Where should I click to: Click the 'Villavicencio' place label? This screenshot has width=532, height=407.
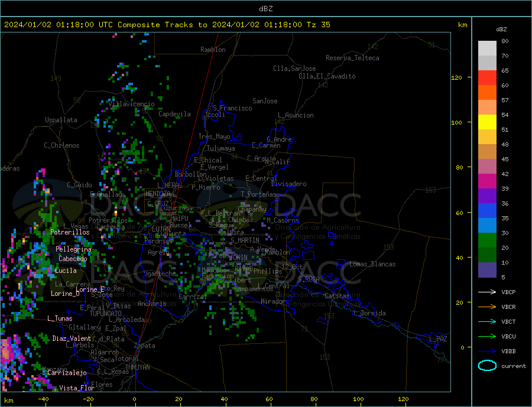131,104
